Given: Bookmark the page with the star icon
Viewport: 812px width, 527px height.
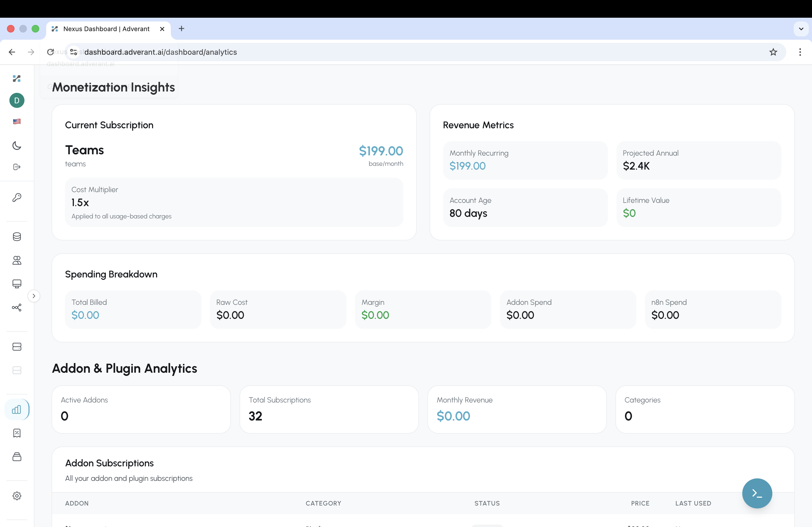Looking at the screenshot, I should 773,52.
